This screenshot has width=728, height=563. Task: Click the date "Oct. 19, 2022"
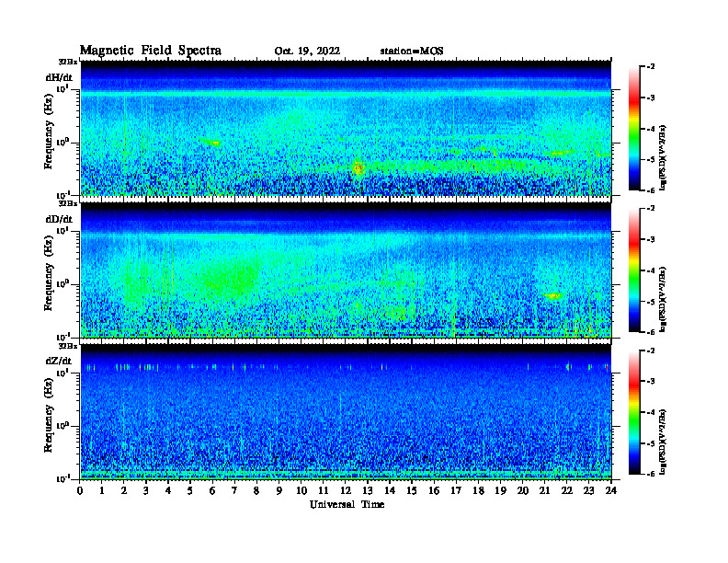pyautogui.click(x=307, y=52)
